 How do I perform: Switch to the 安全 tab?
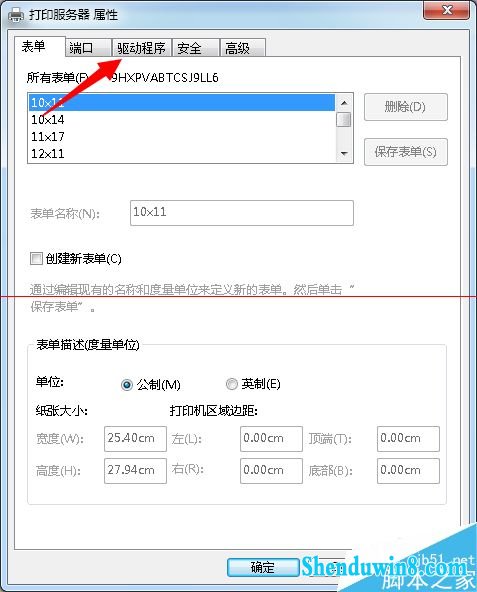tap(196, 48)
